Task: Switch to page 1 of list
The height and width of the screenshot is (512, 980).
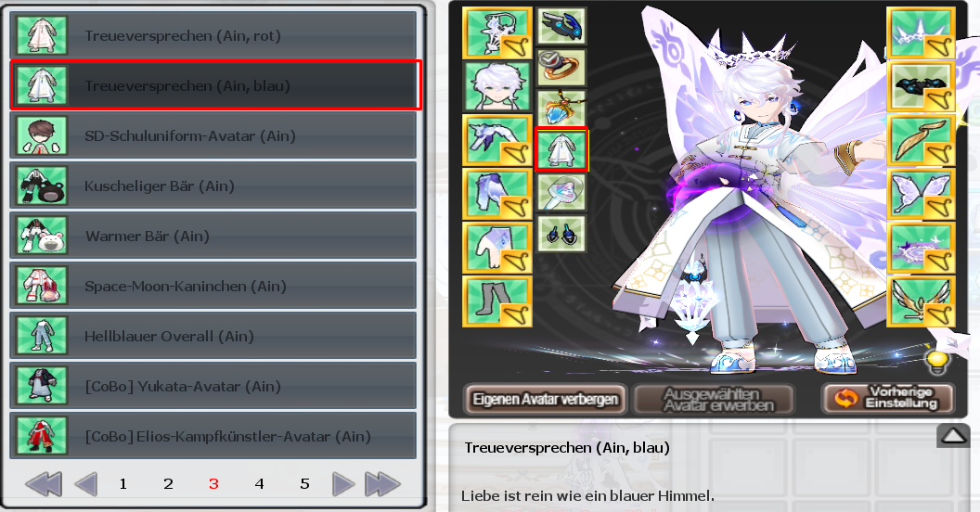Action: tap(123, 484)
